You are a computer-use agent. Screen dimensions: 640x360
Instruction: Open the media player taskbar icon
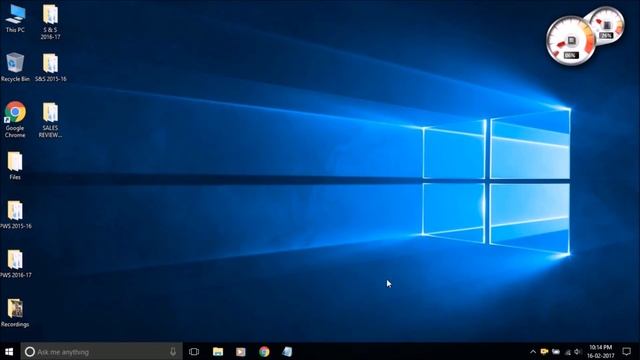click(x=241, y=352)
